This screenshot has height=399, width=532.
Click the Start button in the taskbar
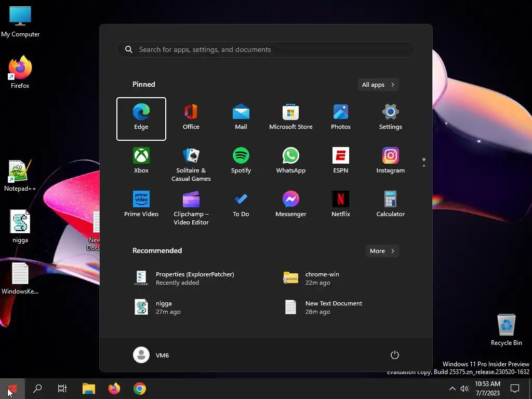(x=12, y=389)
